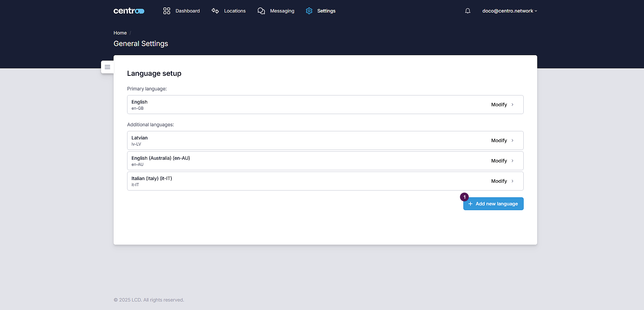This screenshot has width=644, height=310.
Task: Click the Centro logo
Action: pos(129,11)
